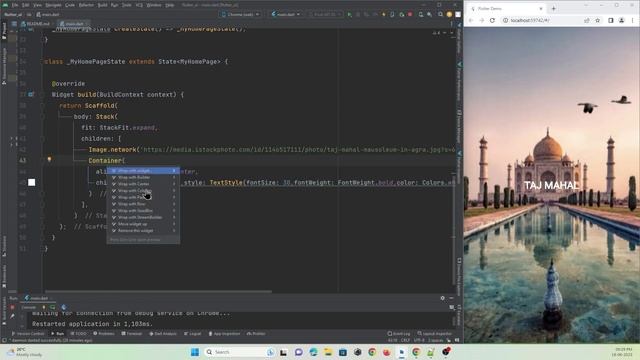640x360 pixels.
Task: Select Remove this widget in the popup
Action: (x=143, y=231)
